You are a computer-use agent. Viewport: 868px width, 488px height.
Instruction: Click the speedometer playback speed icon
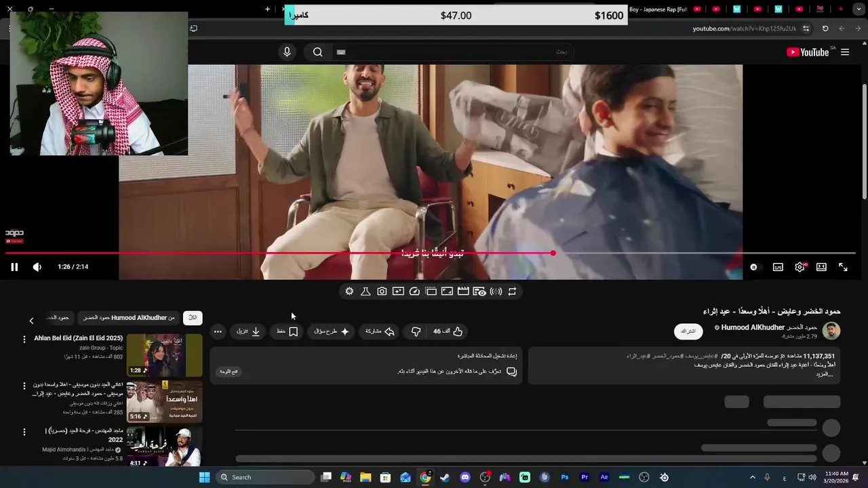[414, 291]
